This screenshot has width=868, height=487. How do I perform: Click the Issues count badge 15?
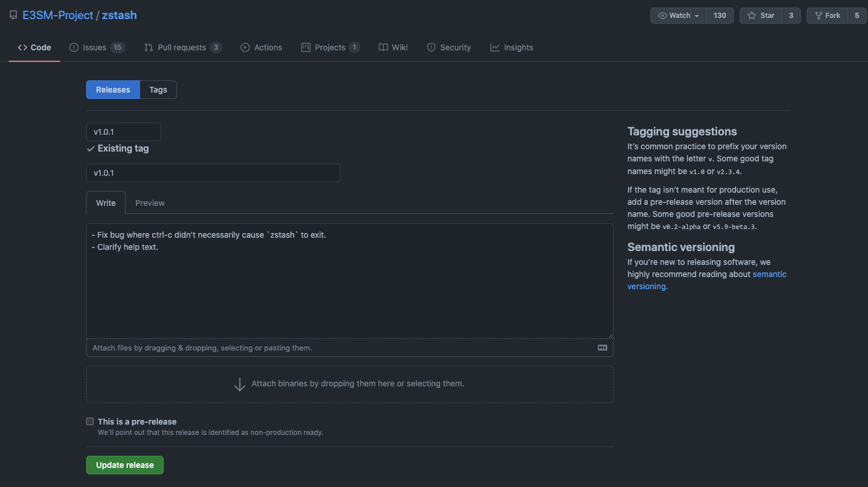point(117,47)
